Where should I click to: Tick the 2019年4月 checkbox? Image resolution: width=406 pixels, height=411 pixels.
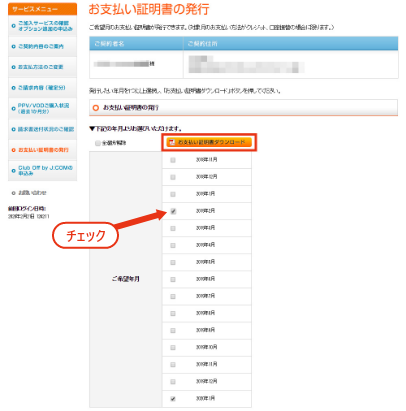tap(173, 245)
